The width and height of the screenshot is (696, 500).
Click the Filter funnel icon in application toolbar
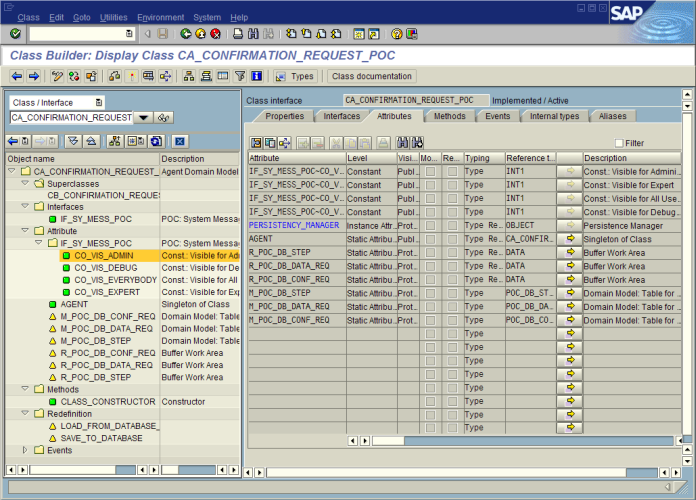[240, 76]
